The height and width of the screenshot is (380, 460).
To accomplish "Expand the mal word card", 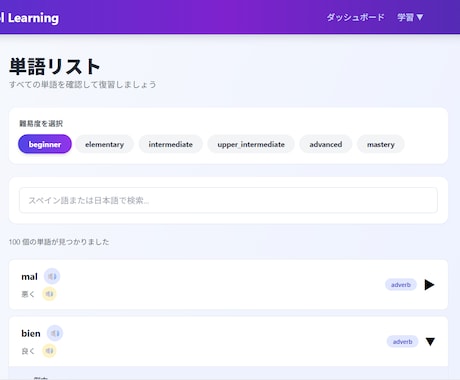I will 429,285.
